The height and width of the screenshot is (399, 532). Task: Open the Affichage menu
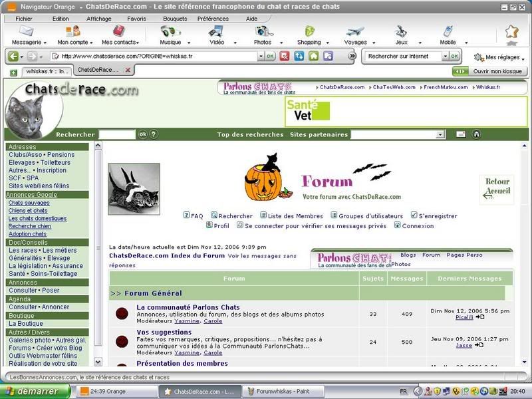pyautogui.click(x=98, y=19)
